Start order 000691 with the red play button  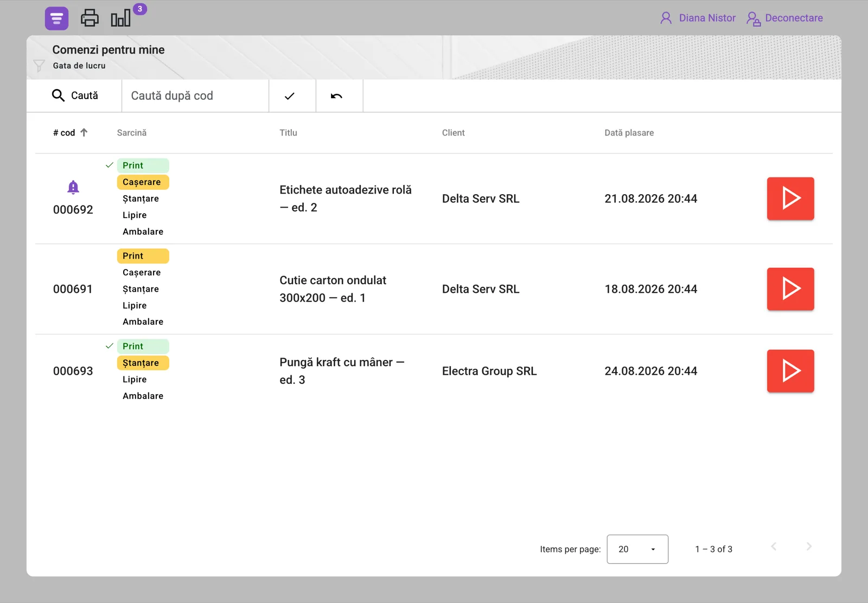coord(790,289)
